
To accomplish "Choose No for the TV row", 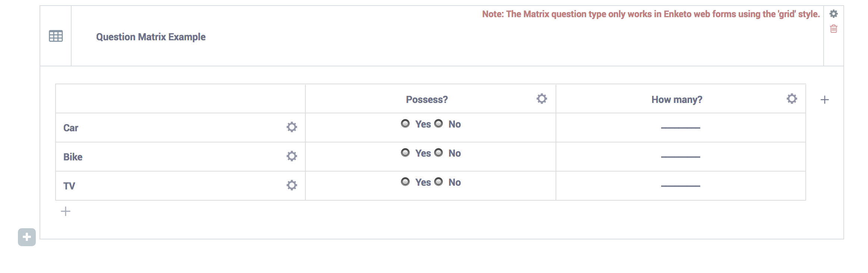I will click(439, 182).
